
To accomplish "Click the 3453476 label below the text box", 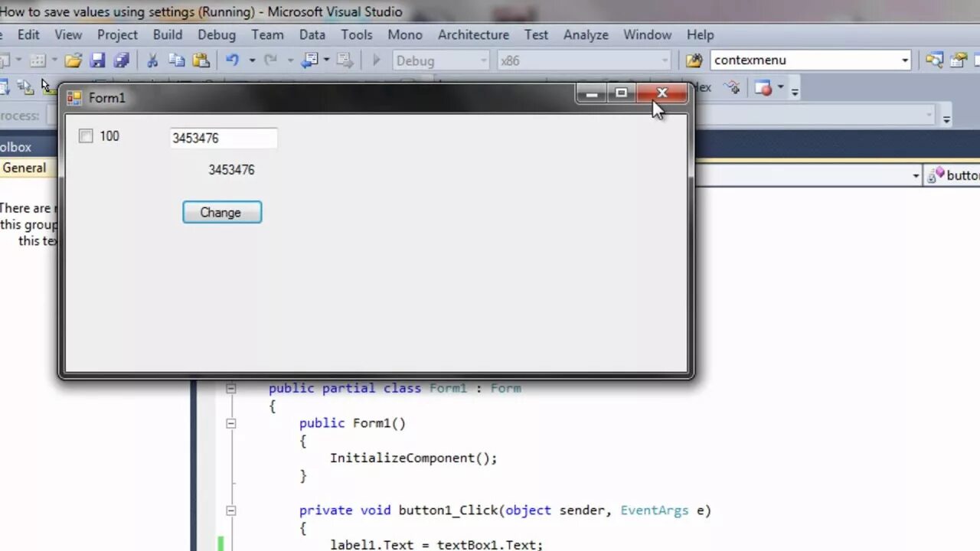I will [x=231, y=170].
